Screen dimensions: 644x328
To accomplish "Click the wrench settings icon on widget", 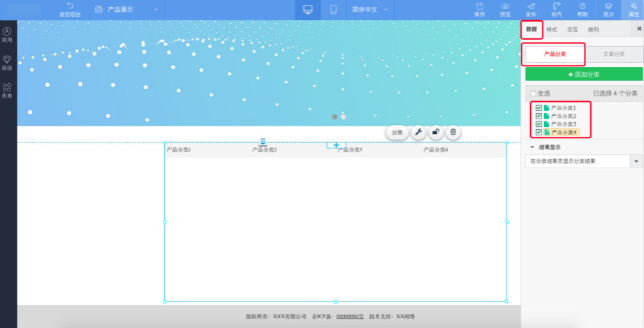I will point(418,132).
